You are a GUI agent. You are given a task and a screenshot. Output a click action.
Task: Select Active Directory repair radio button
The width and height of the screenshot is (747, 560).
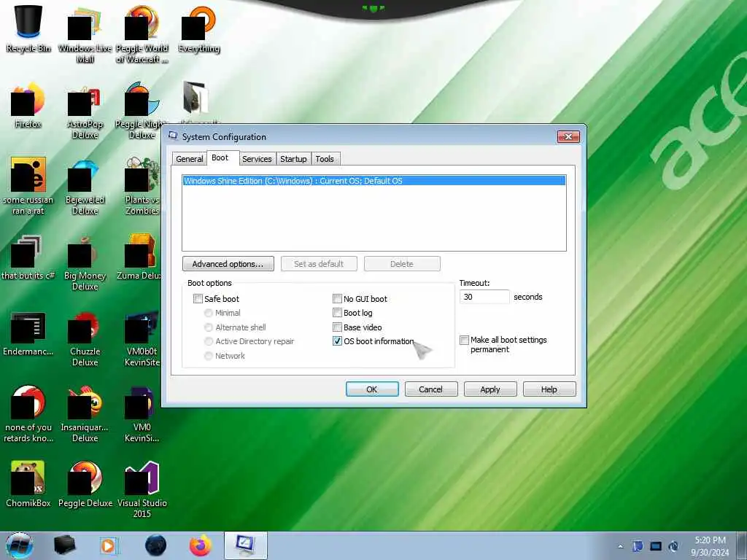pos(208,341)
